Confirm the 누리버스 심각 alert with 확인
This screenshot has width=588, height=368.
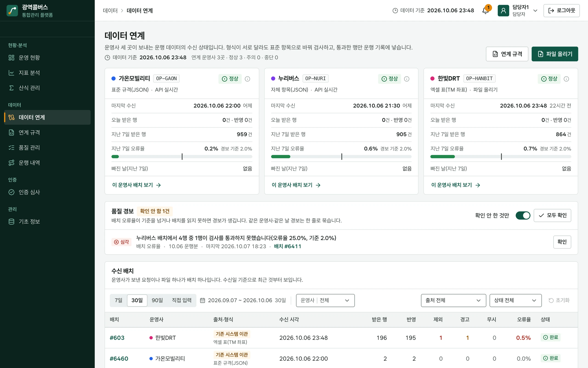[562, 242]
